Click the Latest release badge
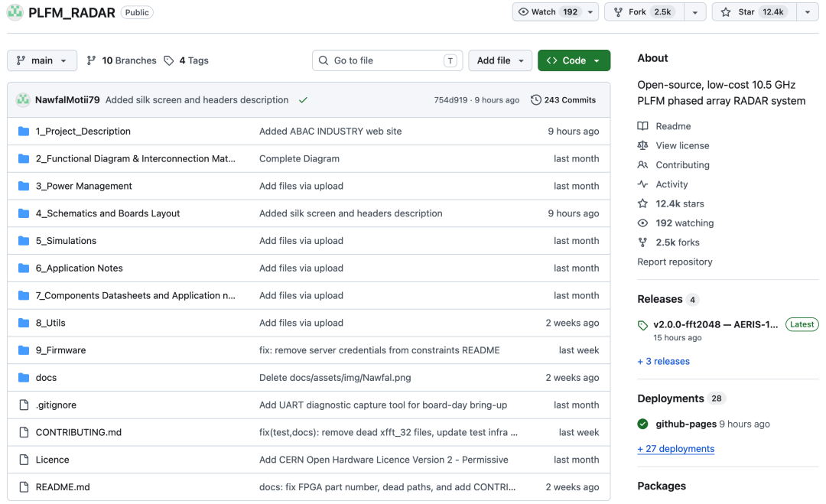 (802, 324)
